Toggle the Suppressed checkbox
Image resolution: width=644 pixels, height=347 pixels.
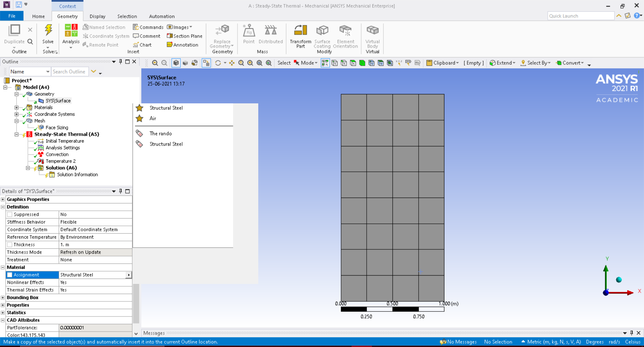pyautogui.click(x=10, y=214)
